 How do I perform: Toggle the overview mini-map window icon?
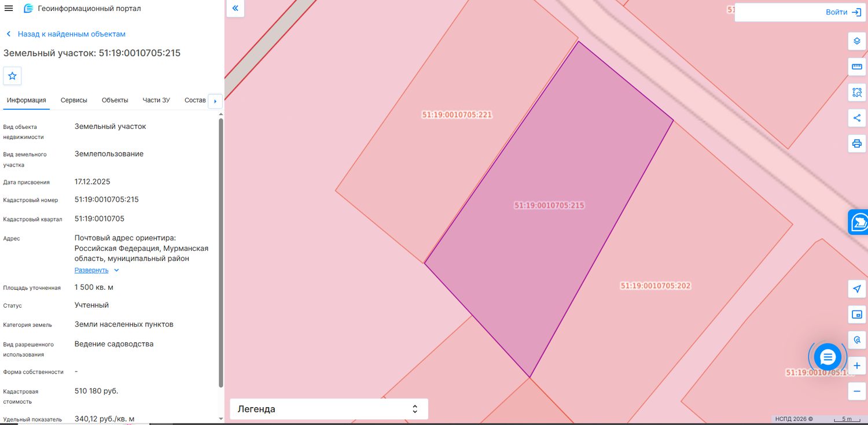click(857, 315)
